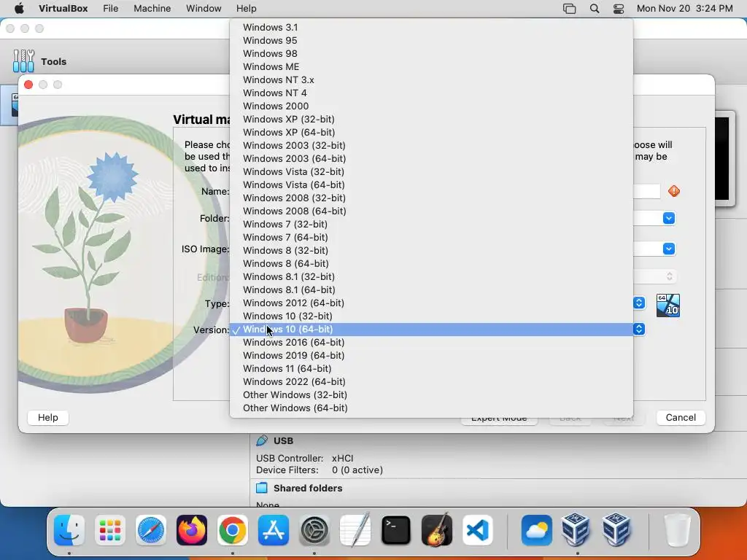The image size is (747, 560).
Task: Click the Help button in wizard
Action: click(47, 418)
